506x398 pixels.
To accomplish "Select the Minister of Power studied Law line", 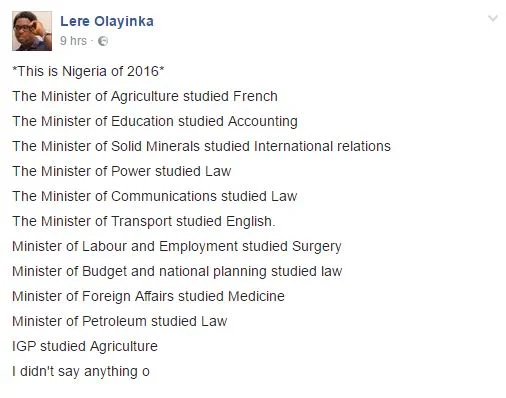I will click(122, 171).
